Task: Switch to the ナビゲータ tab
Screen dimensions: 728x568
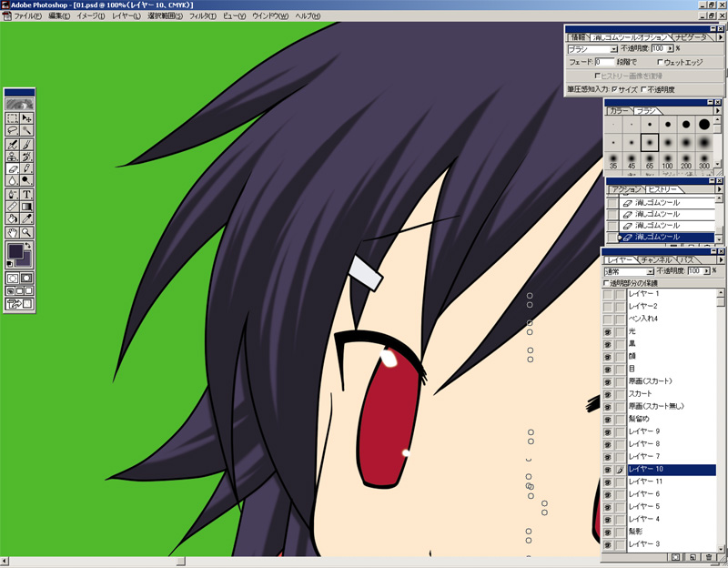Action: (692, 37)
